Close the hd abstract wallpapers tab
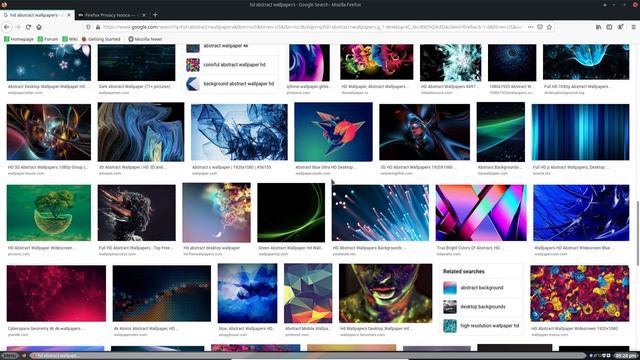Image resolution: width=640 pixels, height=360 pixels. (x=69, y=15)
